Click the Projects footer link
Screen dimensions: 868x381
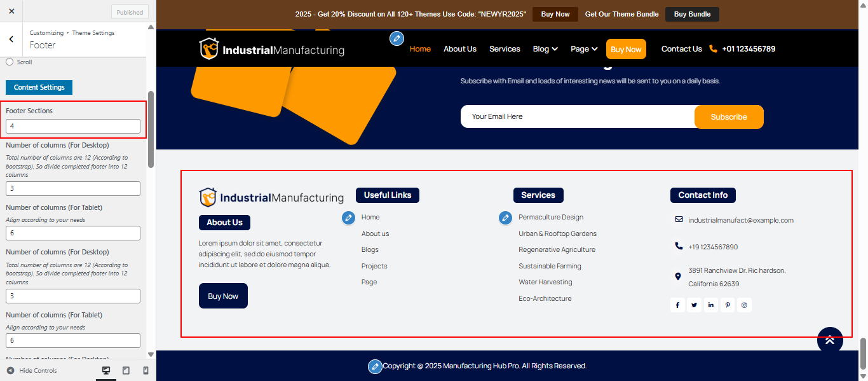374,266
